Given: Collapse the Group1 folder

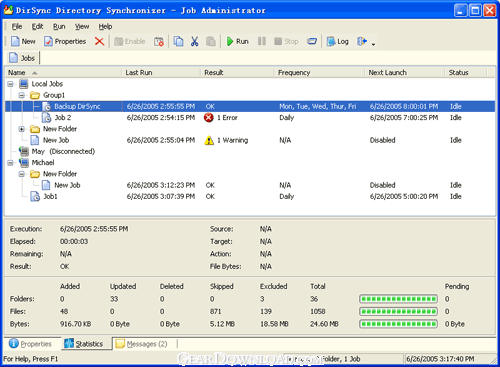Looking at the screenshot, I should point(22,95).
